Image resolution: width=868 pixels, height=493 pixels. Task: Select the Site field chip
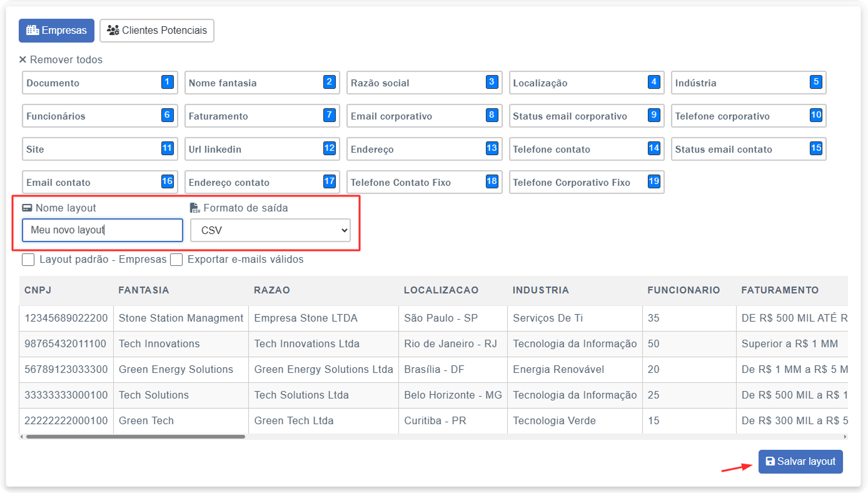(x=100, y=149)
